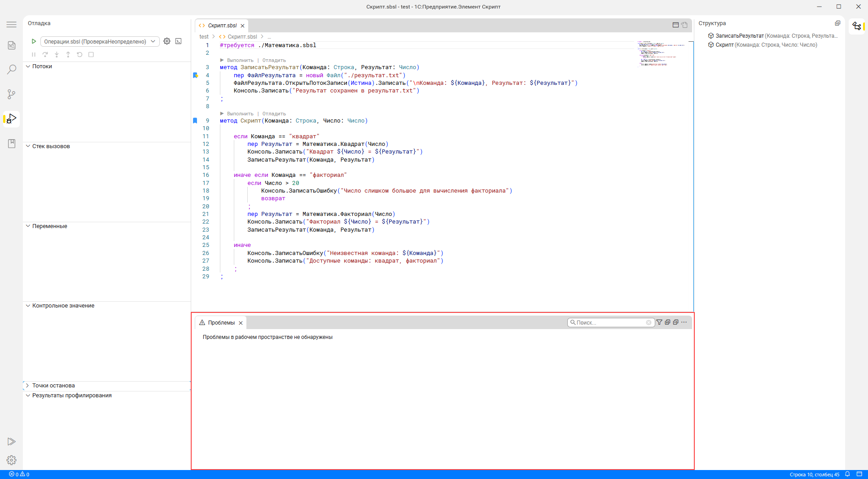Viewport: 868px width, 479px height.
Task: Select the Скрипт.sbsl editor tab
Action: [x=222, y=26]
